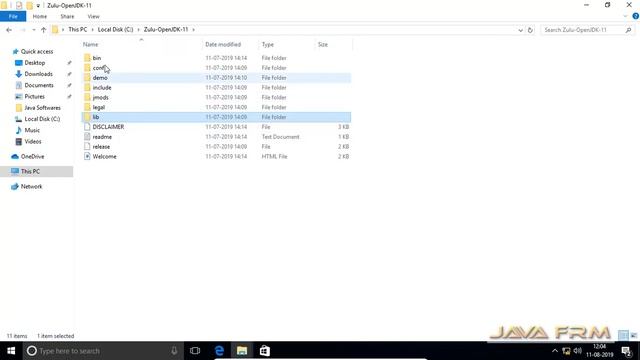Select the demo folder row
The height and width of the screenshot is (360, 640).
(x=216, y=78)
